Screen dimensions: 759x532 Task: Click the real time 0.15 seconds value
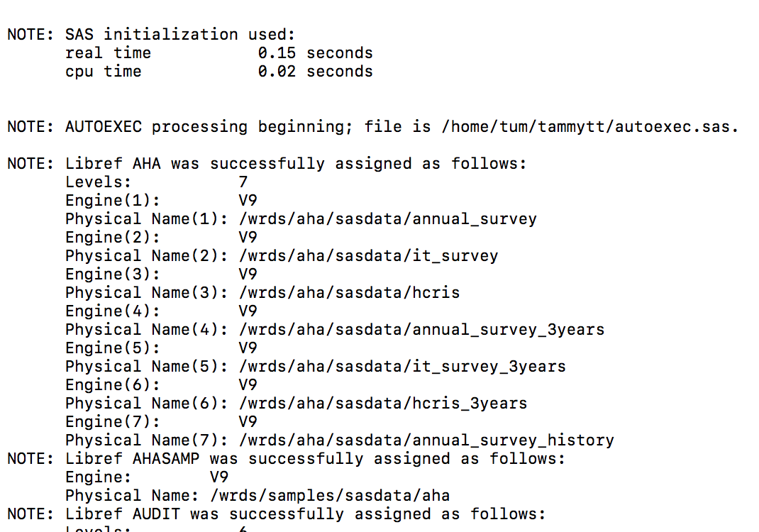[315, 53]
